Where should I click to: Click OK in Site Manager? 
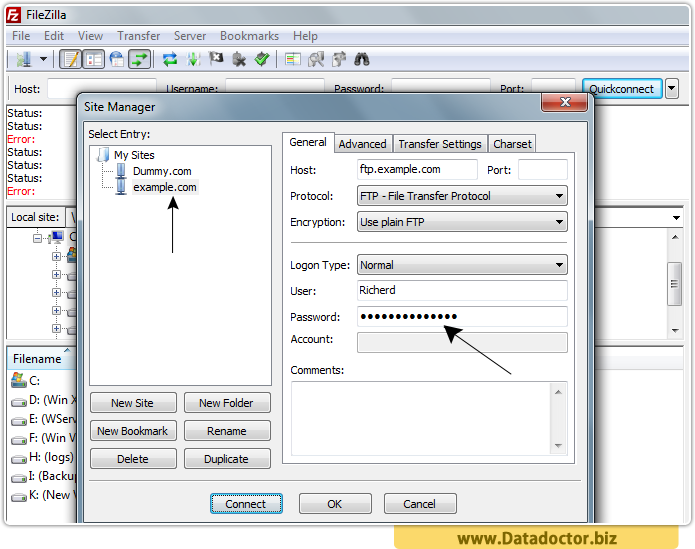(x=335, y=504)
